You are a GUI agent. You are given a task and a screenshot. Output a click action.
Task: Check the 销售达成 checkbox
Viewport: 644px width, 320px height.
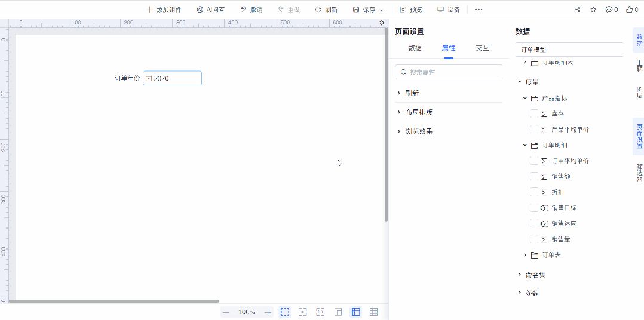534,224
